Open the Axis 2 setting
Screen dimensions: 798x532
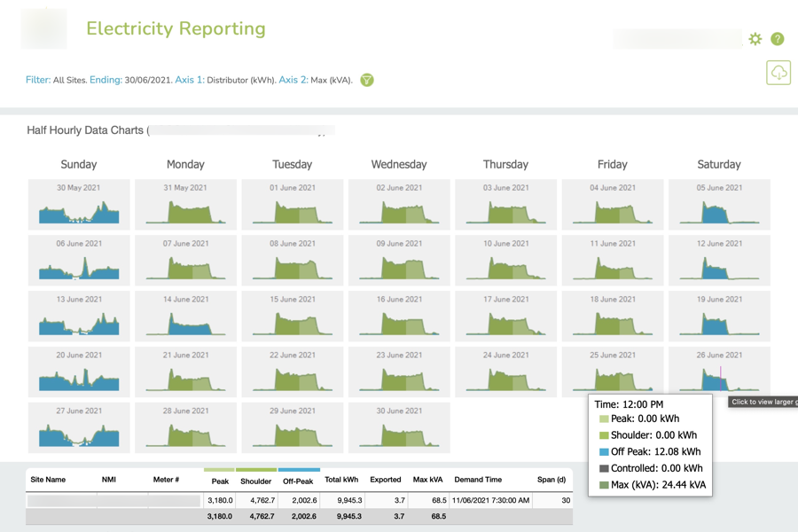293,80
